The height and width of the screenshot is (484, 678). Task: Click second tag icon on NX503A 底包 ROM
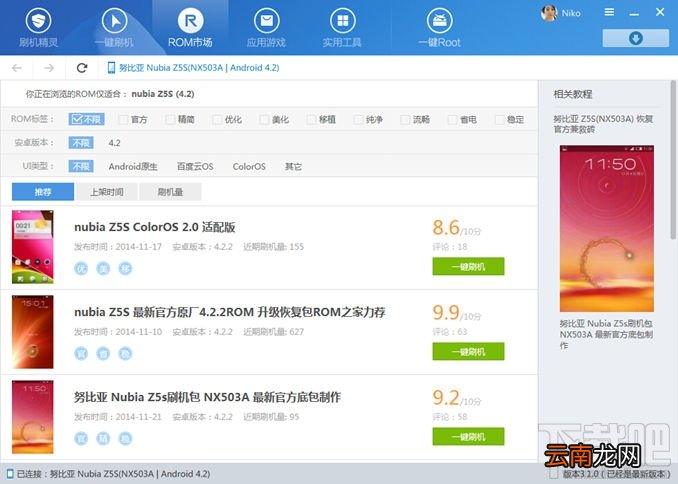click(x=103, y=439)
